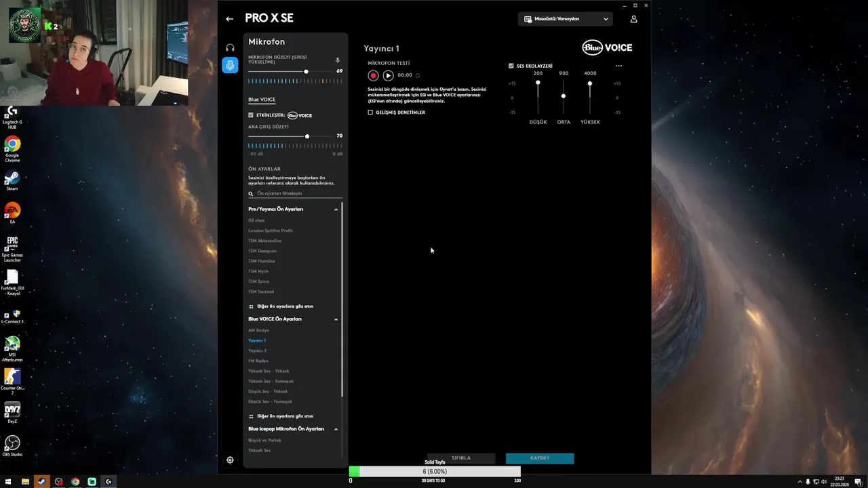Go back using the arrow icon
Screen dimensions: 868x488
[229, 19]
